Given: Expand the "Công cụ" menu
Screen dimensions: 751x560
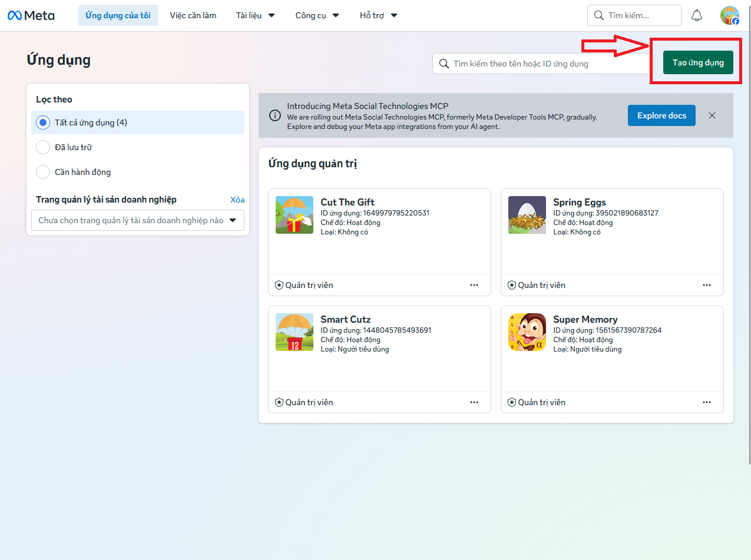Looking at the screenshot, I should tap(317, 15).
